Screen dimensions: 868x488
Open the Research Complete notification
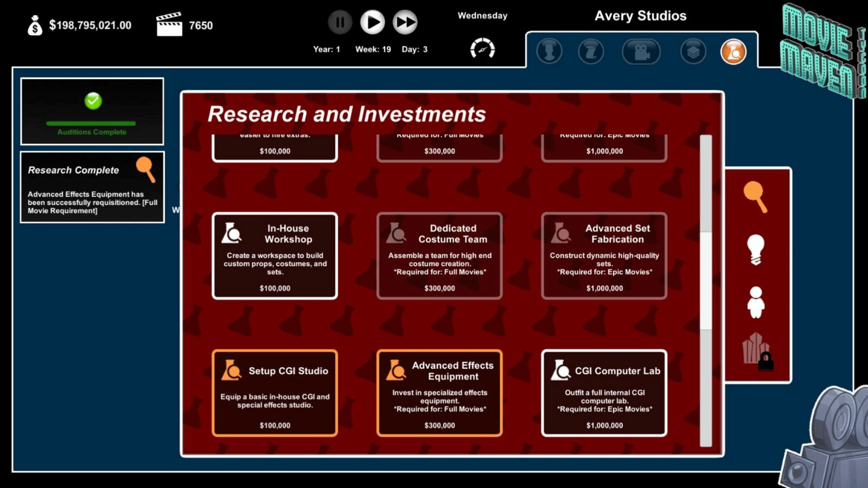coord(92,188)
